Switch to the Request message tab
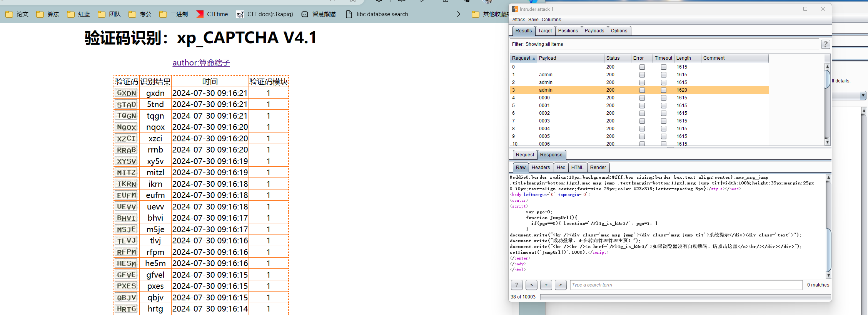Image resolution: width=868 pixels, height=315 pixels. 525,155
